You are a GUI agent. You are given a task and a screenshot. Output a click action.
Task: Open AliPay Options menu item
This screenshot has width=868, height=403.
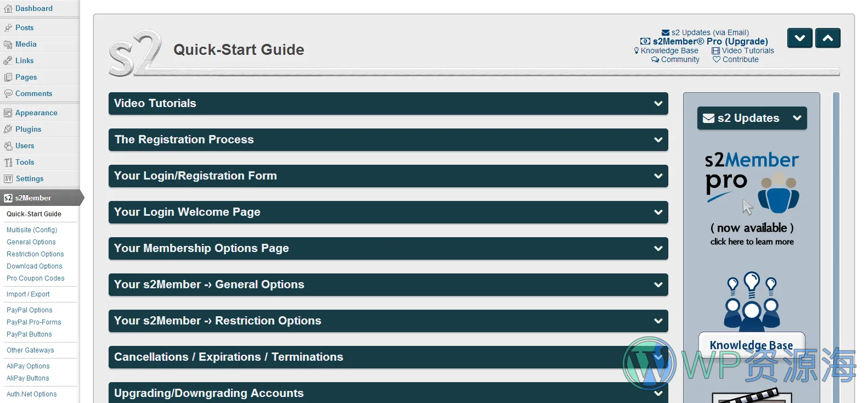coord(28,366)
